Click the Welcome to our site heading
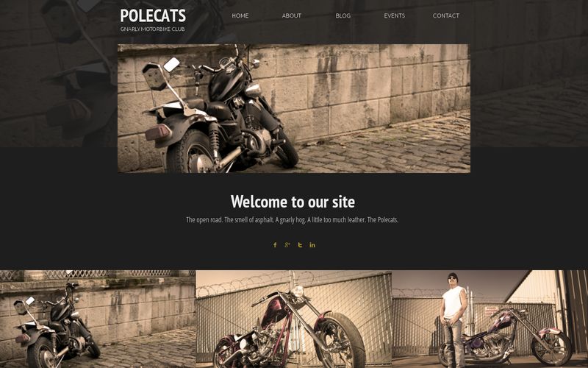Image resolution: width=588 pixels, height=368 pixels. tap(293, 202)
